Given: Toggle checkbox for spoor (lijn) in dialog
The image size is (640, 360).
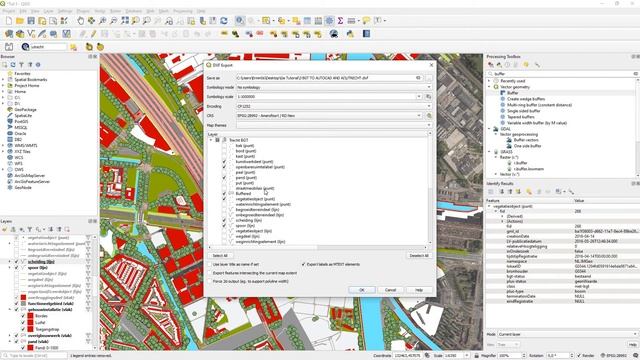Looking at the screenshot, I should tap(224, 225).
